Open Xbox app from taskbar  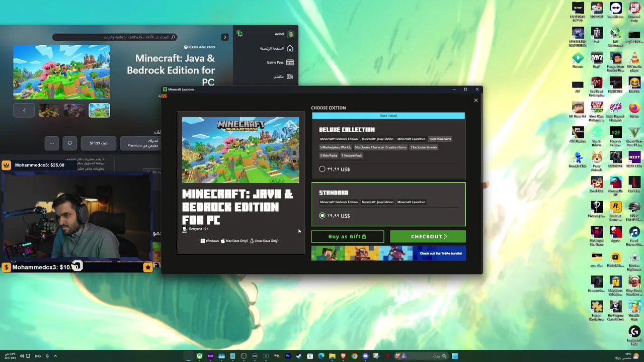[x=199, y=356]
